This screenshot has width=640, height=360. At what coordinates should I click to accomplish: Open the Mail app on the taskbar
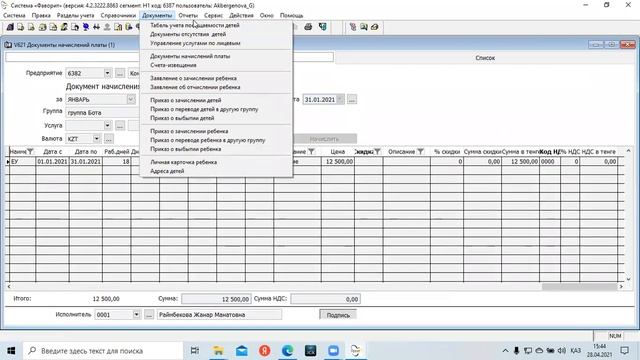click(x=242, y=351)
